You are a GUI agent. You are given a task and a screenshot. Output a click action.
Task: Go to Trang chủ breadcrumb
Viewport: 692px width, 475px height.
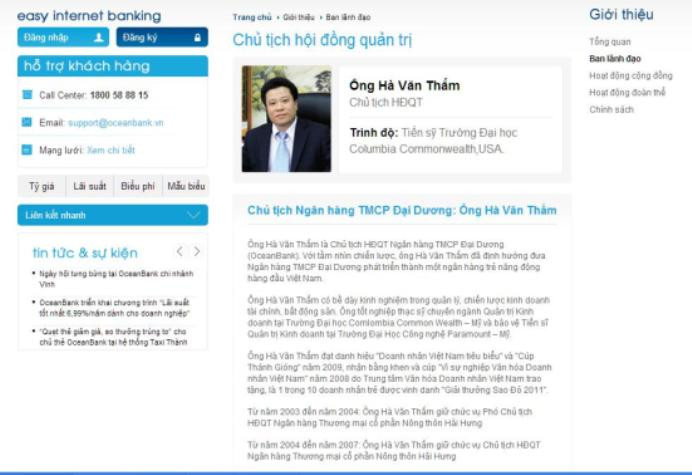coord(252,17)
